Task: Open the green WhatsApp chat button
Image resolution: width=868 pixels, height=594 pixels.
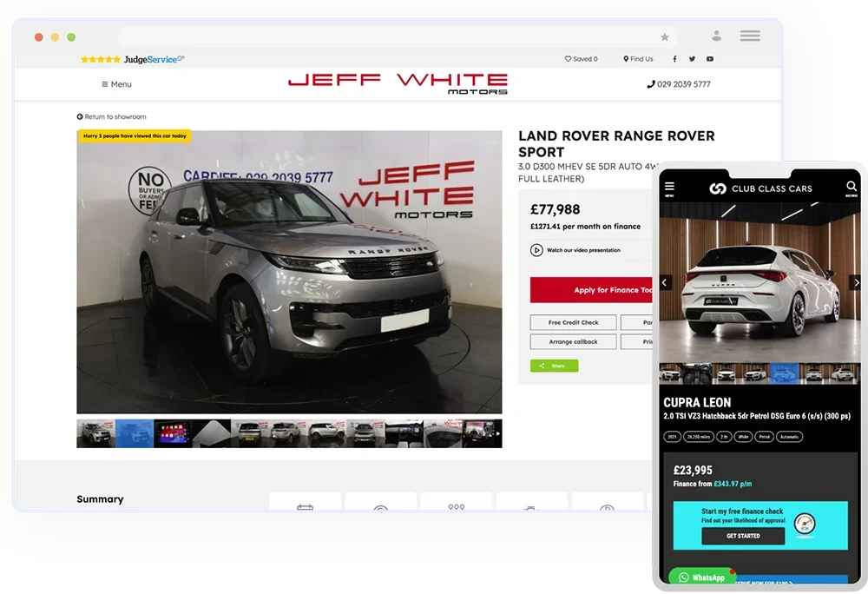Action: [x=702, y=577]
